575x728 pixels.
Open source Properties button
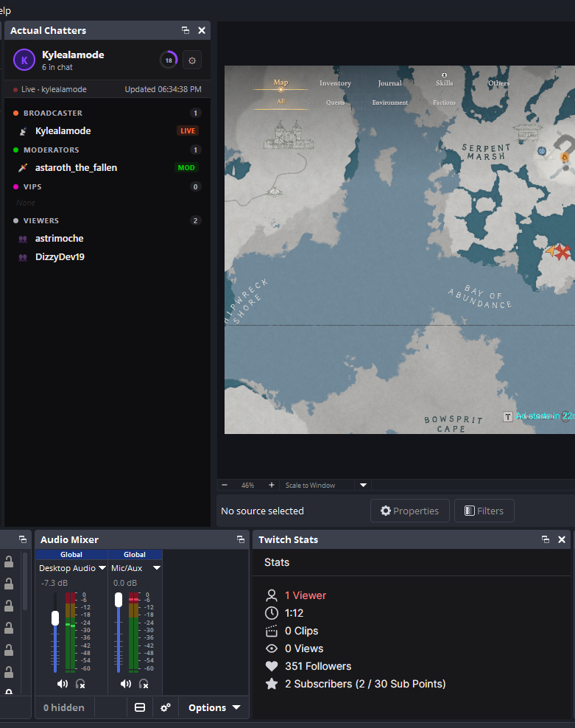click(x=410, y=511)
